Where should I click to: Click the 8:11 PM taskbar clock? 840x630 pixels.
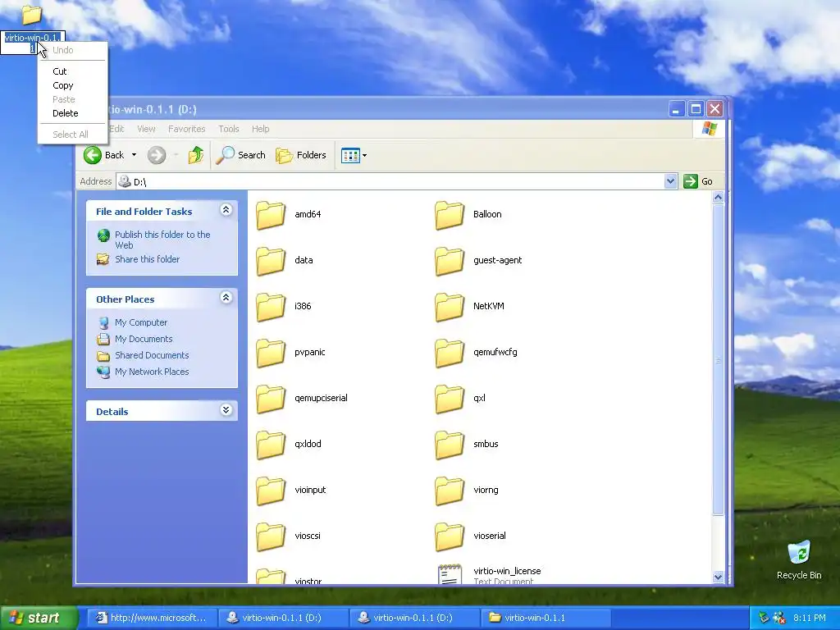pyautogui.click(x=809, y=618)
